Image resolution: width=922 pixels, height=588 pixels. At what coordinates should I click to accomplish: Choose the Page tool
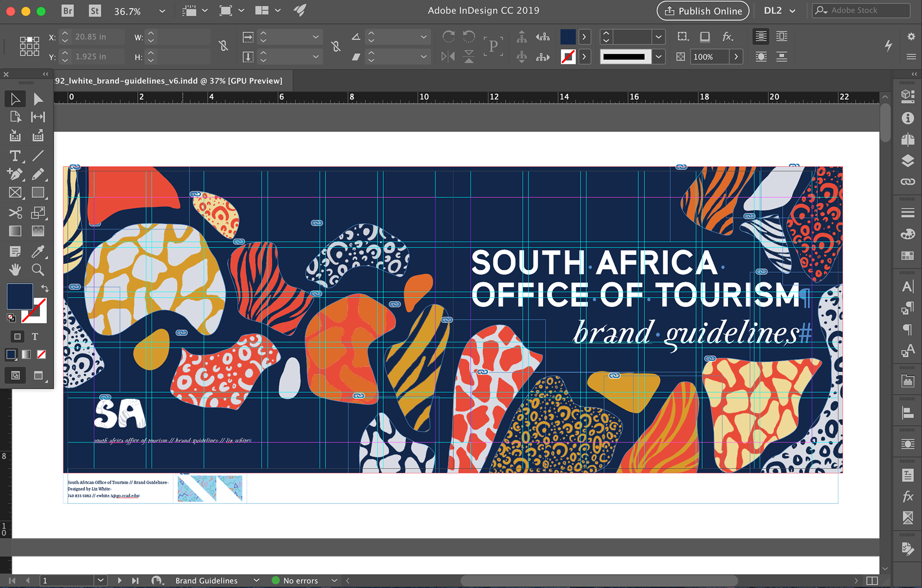15,117
